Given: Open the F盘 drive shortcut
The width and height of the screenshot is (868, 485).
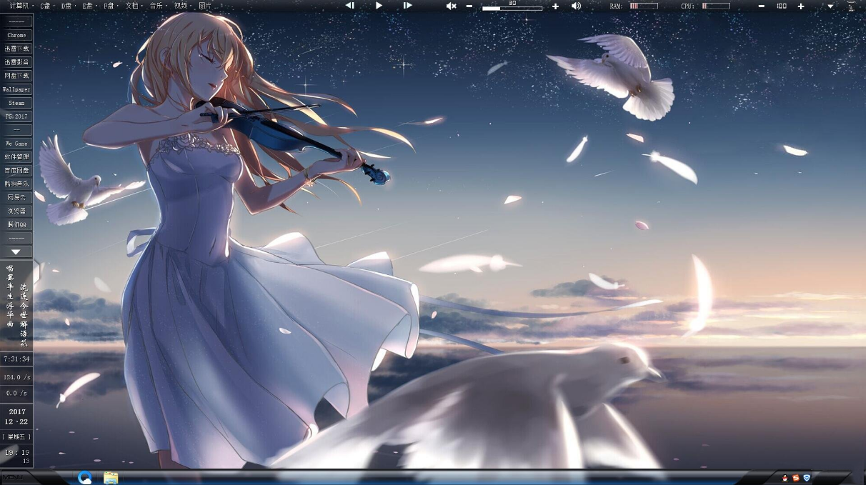Looking at the screenshot, I should (x=109, y=6).
